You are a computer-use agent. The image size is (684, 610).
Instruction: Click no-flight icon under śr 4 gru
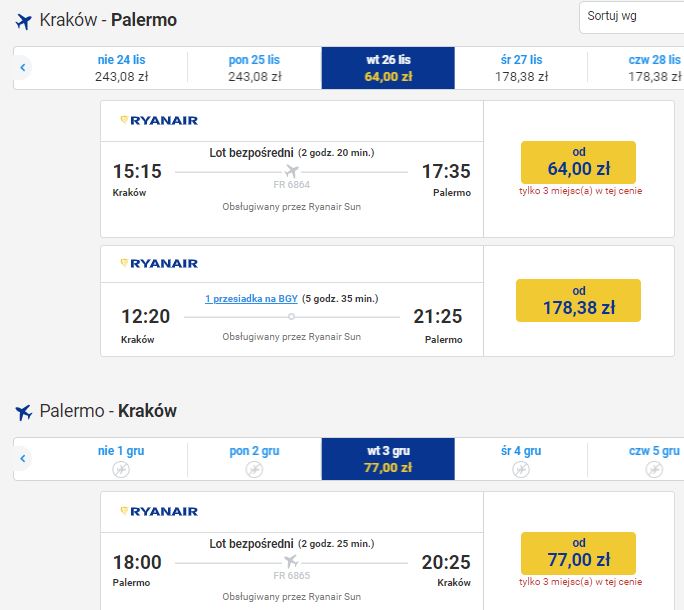521,469
